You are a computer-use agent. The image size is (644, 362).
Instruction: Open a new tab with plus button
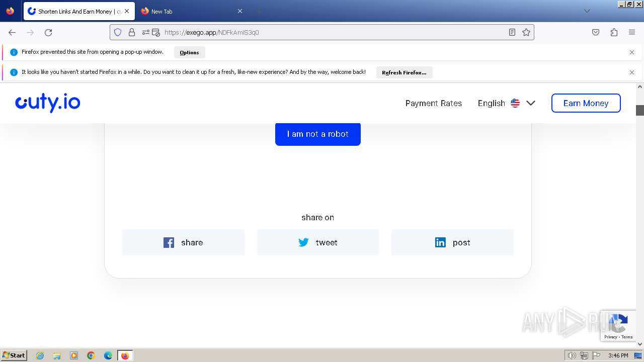(x=259, y=11)
